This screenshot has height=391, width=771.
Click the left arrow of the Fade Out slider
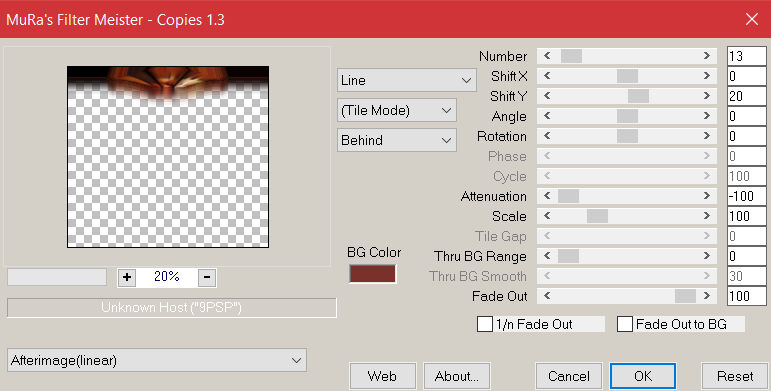(547, 296)
